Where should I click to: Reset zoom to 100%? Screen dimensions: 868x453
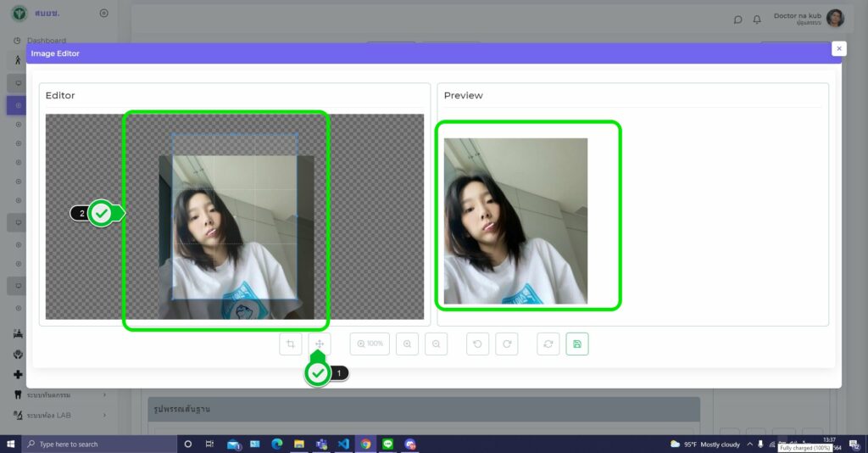tap(370, 344)
